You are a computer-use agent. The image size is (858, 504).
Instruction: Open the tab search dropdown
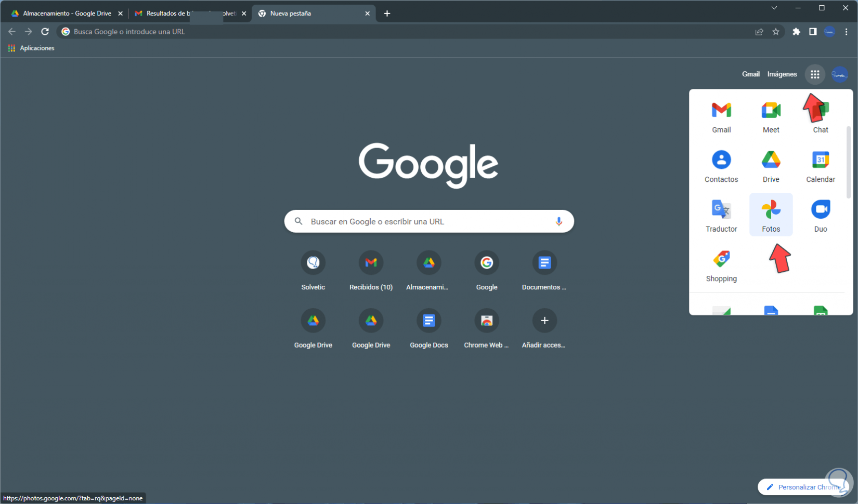pyautogui.click(x=774, y=8)
